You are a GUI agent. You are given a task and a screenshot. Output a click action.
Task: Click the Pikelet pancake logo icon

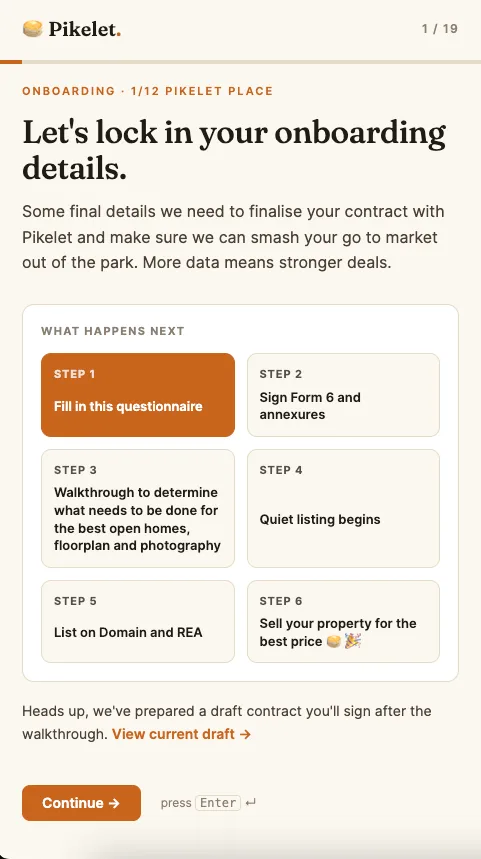(33, 28)
